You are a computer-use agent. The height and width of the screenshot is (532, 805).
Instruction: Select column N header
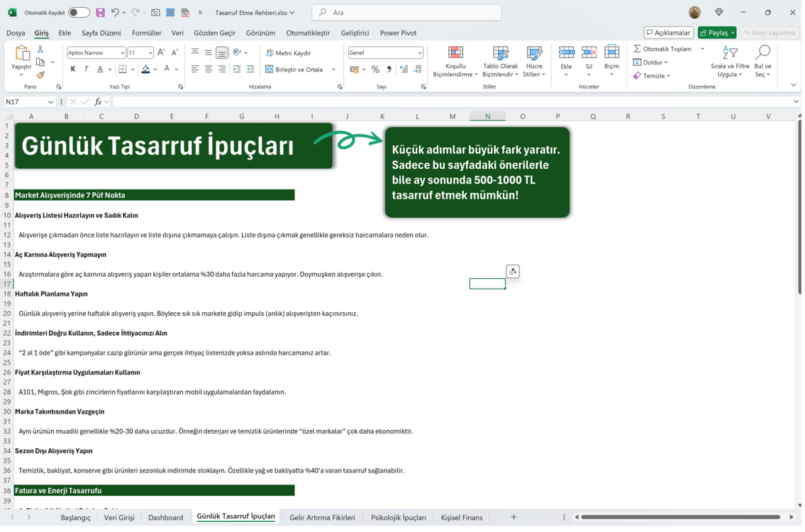click(x=487, y=116)
